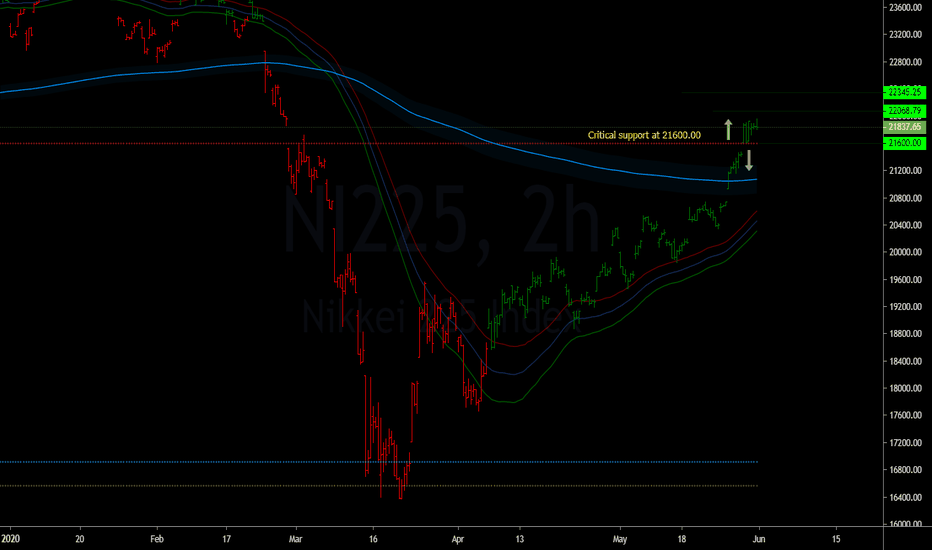The width and height of the screenshot is (932, 550).
Task: Click the 20400.00 price axis label
Action: click(905, 225)
